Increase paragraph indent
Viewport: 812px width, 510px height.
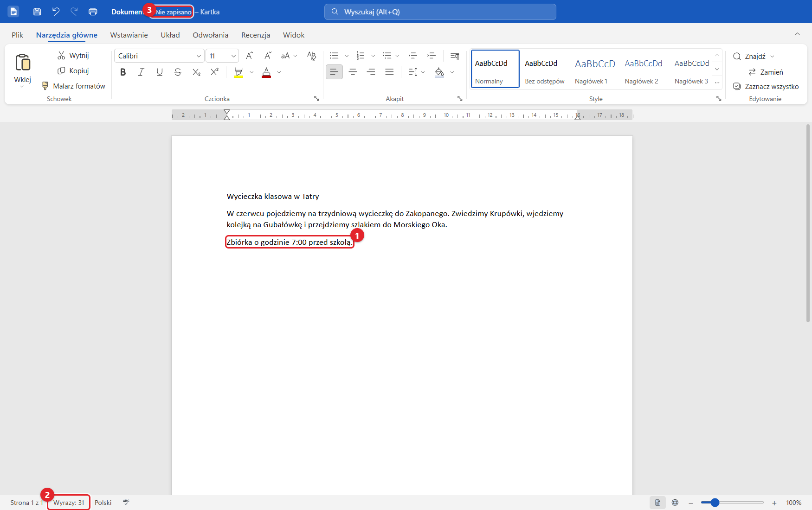click(432, 56)
